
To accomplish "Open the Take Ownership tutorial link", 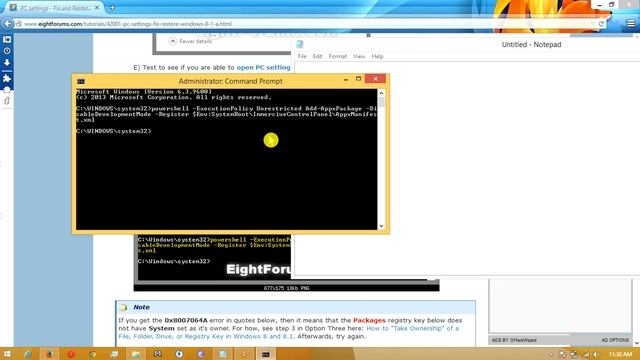I will click(x=288, y=332).
